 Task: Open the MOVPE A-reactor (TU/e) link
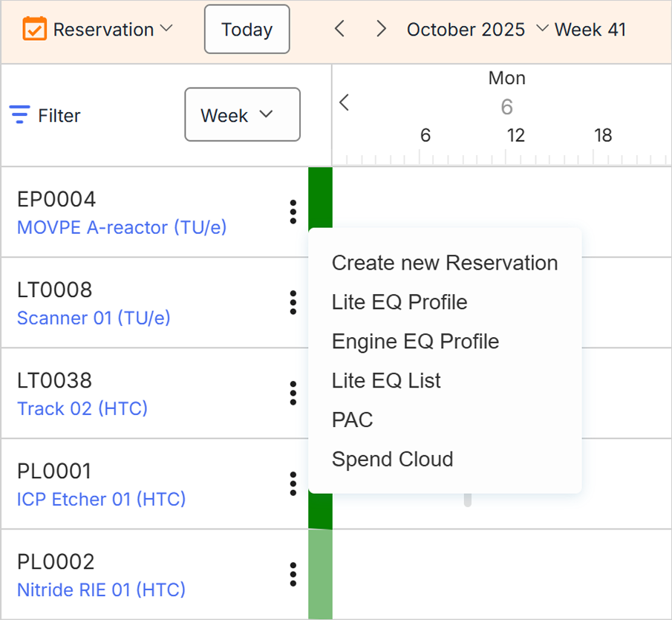(x=121, y=228)
